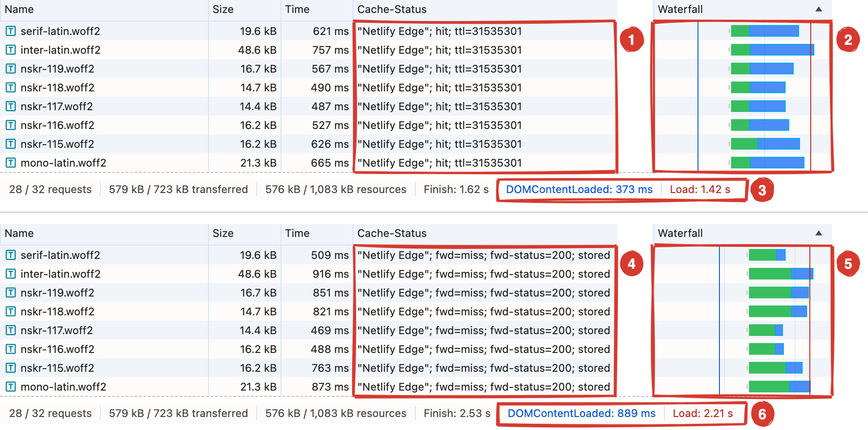
Task: Click font icon of nskr-115.woff2 in top table
Action: point(11,144)
